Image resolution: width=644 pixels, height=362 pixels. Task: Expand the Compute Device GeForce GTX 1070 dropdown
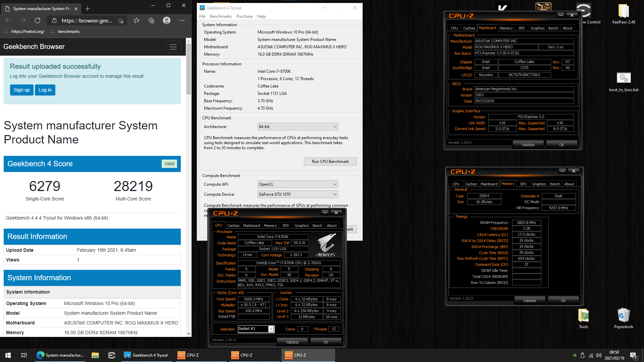(x=298, y=194)
